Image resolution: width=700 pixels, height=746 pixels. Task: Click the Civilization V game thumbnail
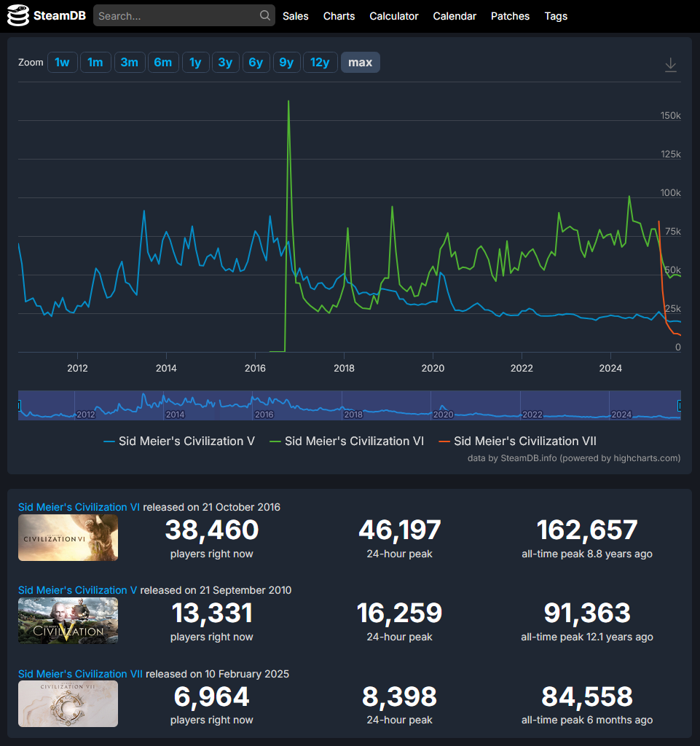click(x=68, y=621)
